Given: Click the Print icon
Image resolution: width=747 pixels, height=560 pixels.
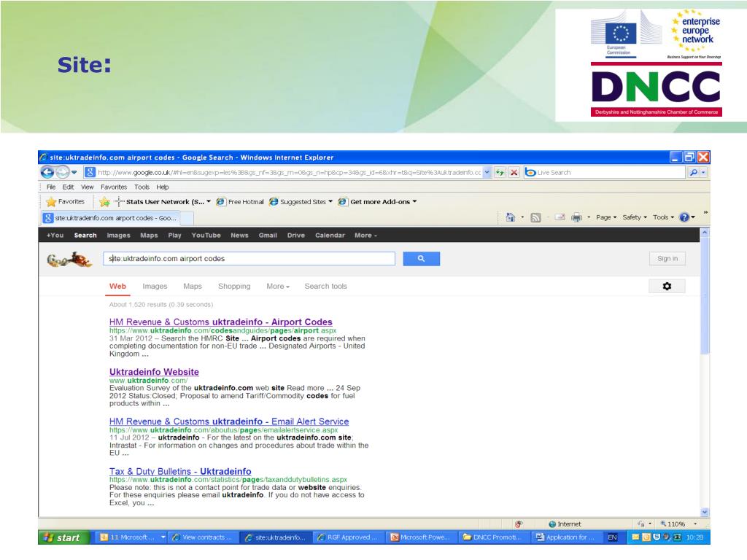Looking at the screenshot, I should (576, 217).
